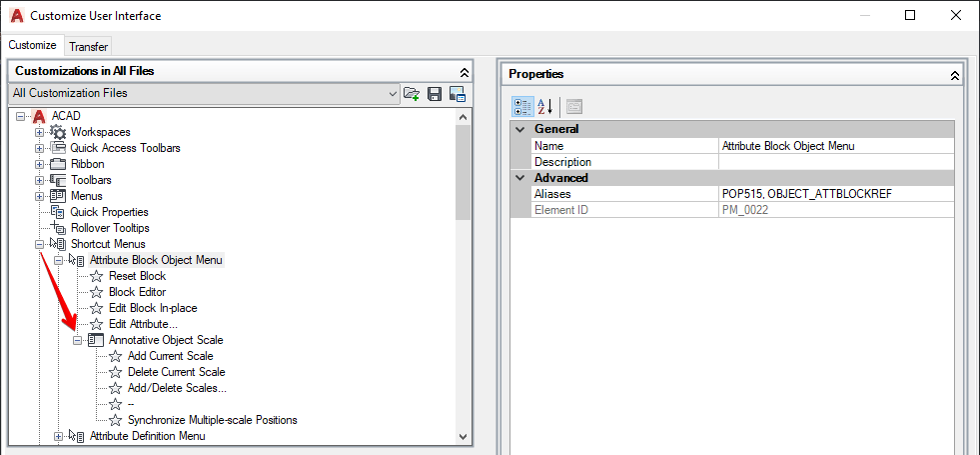This screenshot has width=980, height=455.
Task: Expand the Workspaces node
Action: (x=39, y=132)
